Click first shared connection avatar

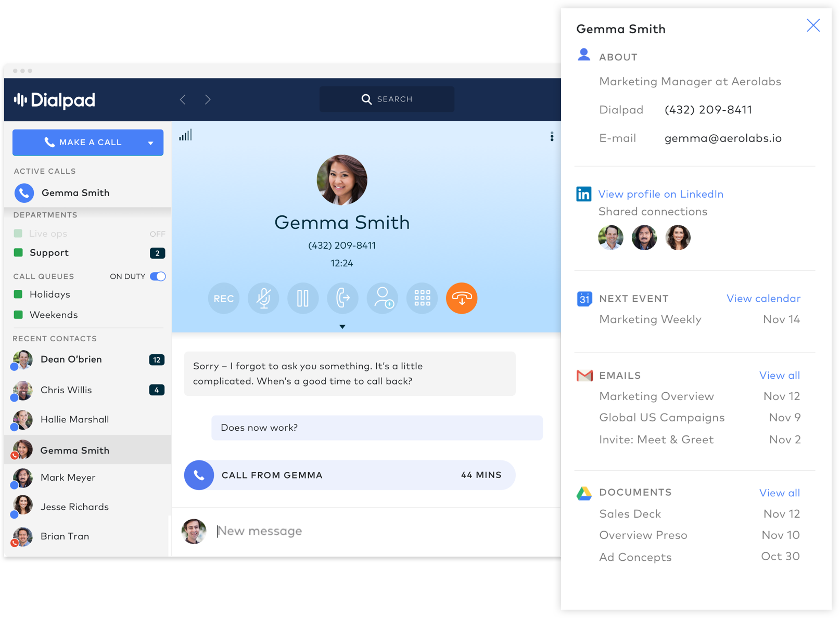[611, 238]
